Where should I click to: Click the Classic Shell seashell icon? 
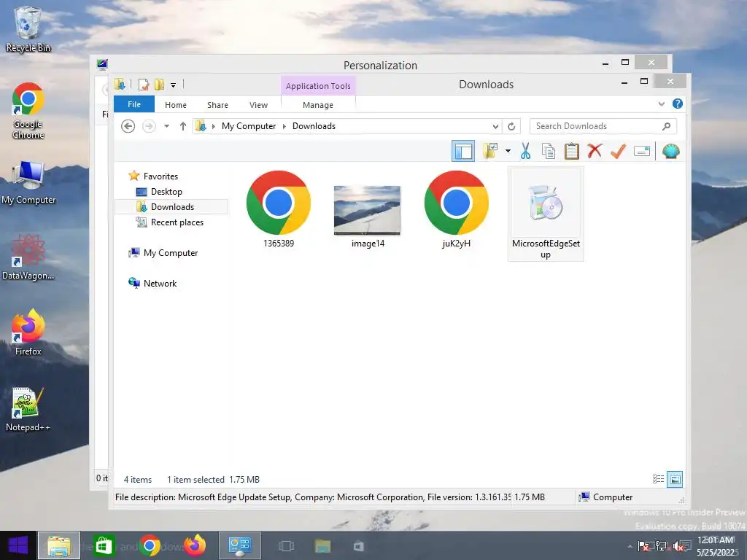(671, 152)
